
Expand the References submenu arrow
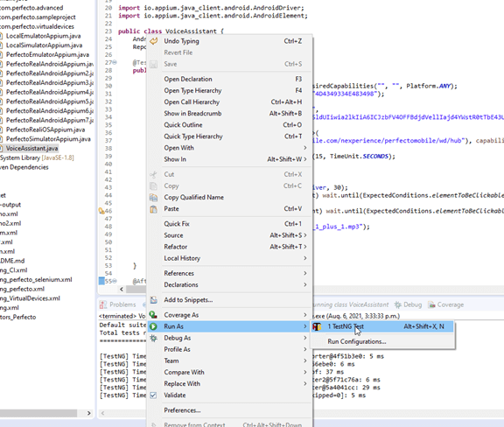[x=305, y=273]
